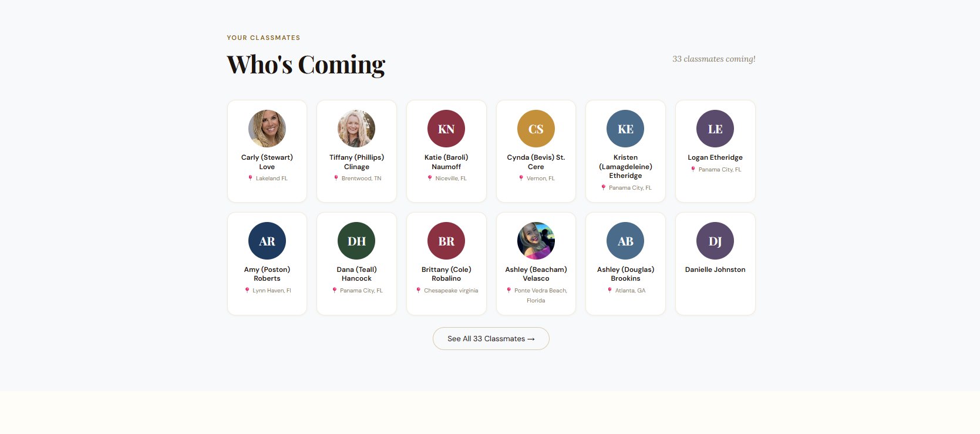980x434 pixels.
Task: Click the Lynn Haven, Fl location text
Action: tap(272, 291)
